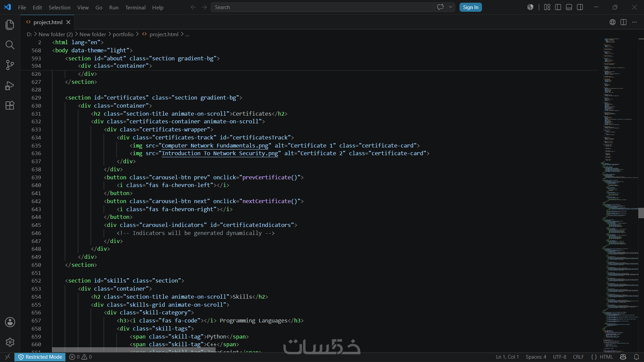Open the notifications bell
644x362 pixels.
636,357
